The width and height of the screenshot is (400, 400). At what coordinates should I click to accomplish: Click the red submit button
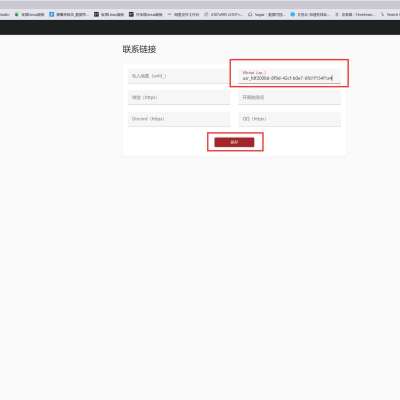234,142
